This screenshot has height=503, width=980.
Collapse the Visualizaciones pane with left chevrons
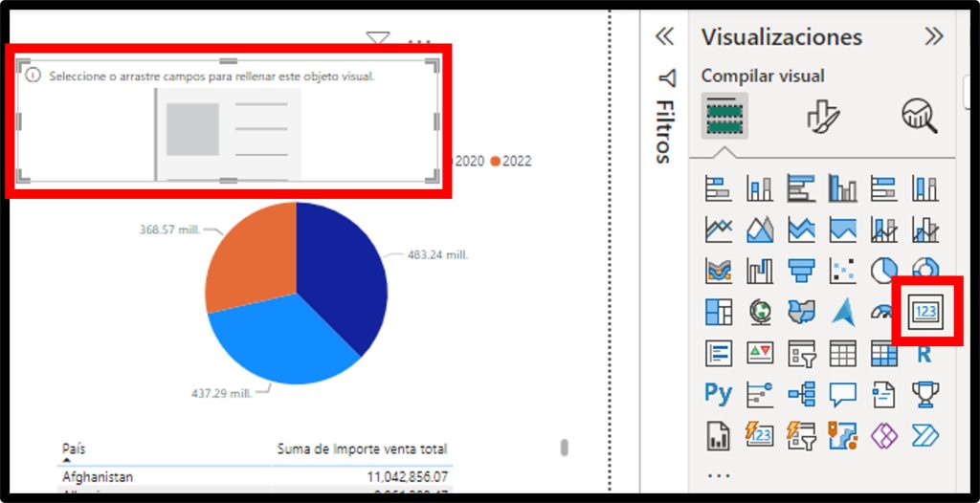click(664, 37)
